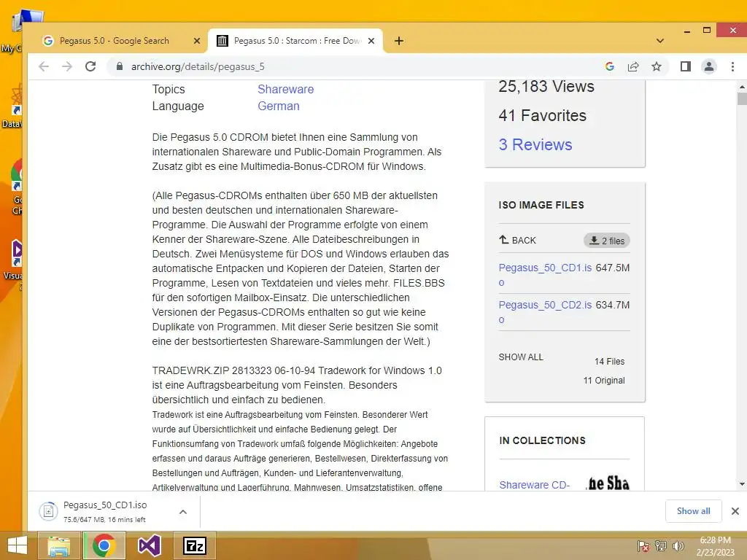
Task: Click the 14 Files count
Action: tap(609, 362)
